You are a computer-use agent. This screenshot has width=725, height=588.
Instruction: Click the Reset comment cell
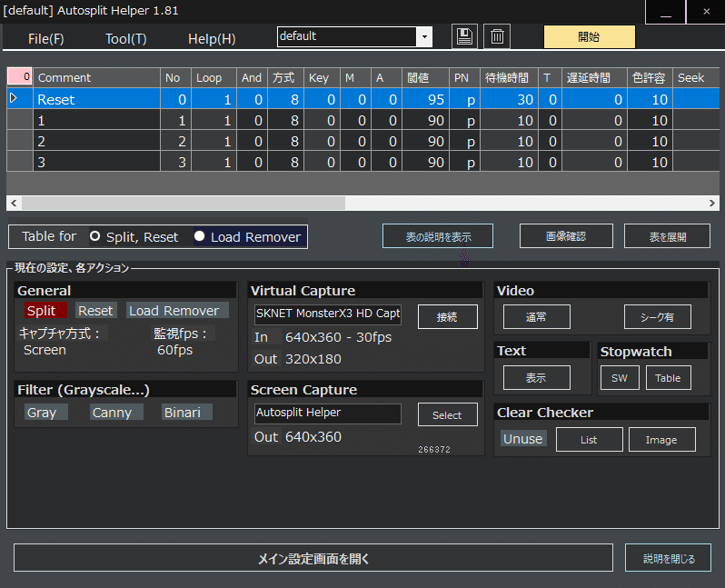[96, 99]
